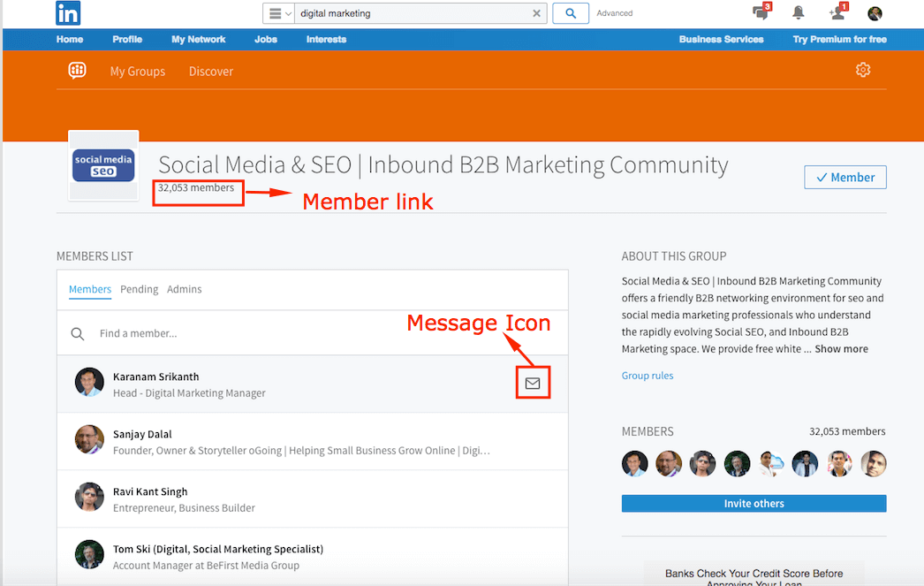The height and width of the screenshot is (586, 924).
Task: Open My Groups
Action: 137,72
